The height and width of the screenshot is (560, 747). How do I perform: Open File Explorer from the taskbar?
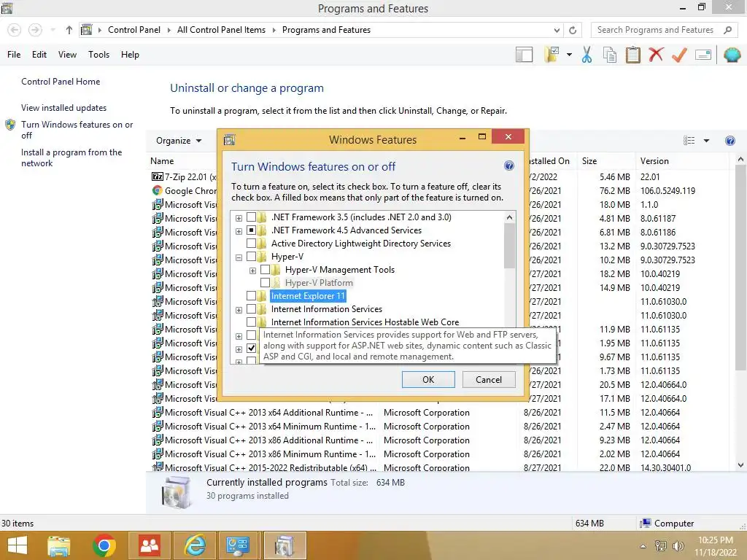pos(58,545)
